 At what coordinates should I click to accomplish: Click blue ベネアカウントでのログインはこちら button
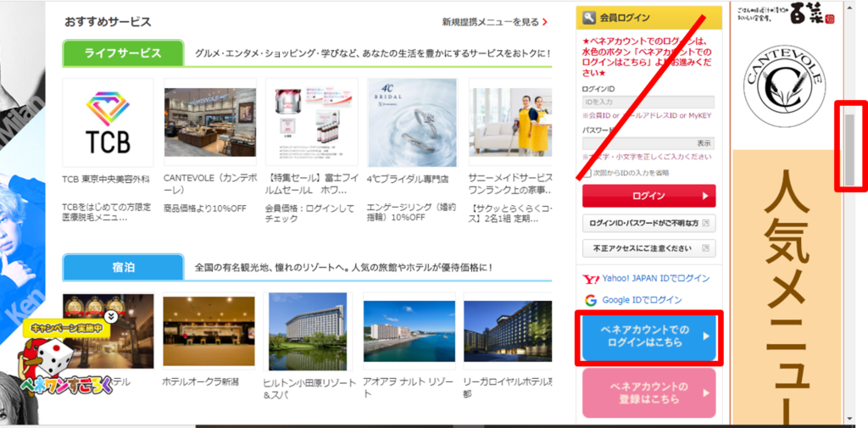pyautogui.click(x=648, y=337)
